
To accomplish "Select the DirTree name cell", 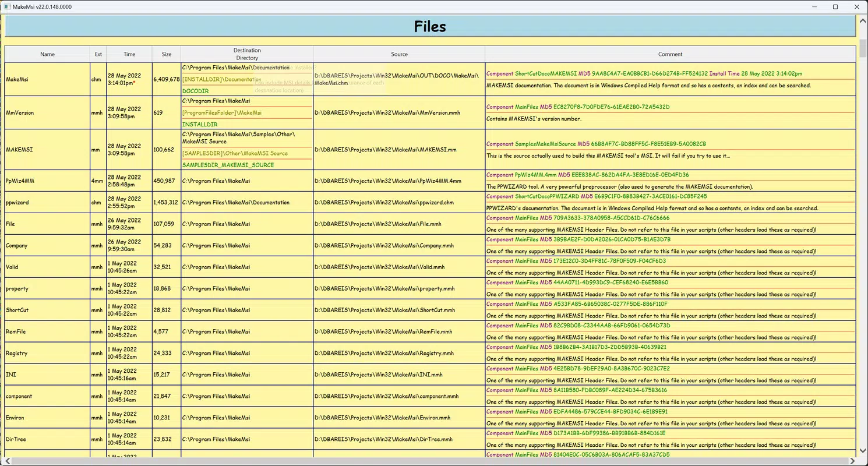I will (47, 439).
